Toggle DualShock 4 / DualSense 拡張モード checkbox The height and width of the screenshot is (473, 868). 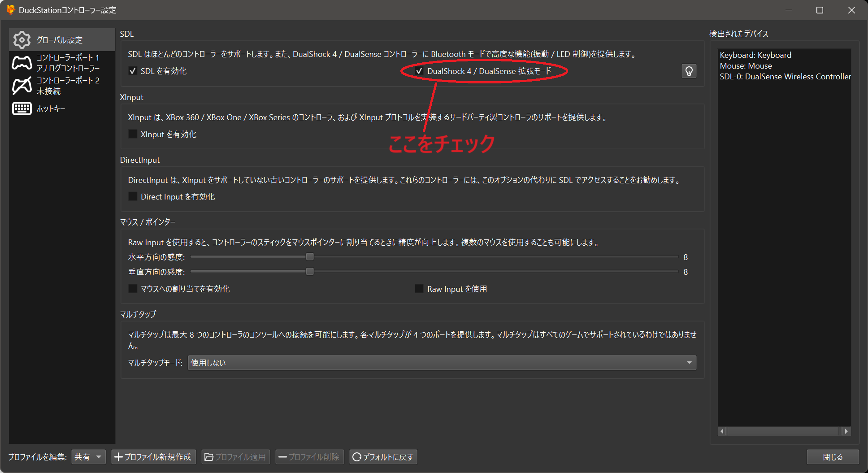click(x=419, y=71)
